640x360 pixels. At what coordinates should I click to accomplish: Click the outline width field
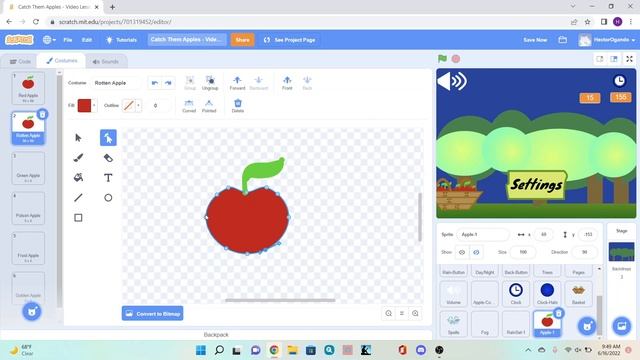tap(159, 105)
